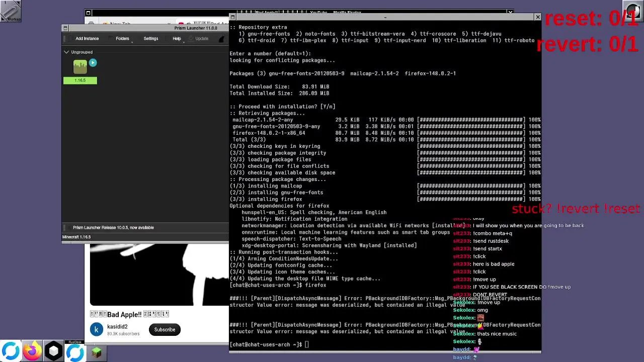
Task: Close the terminal window
Action: (x=537, y=18)
